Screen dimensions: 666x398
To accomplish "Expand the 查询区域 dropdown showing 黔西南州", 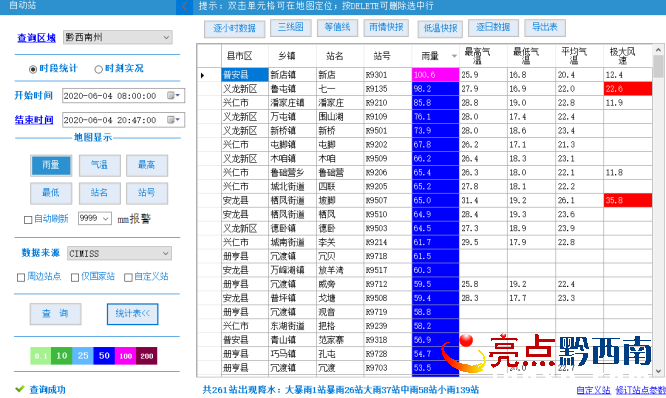I will [118, 37].
